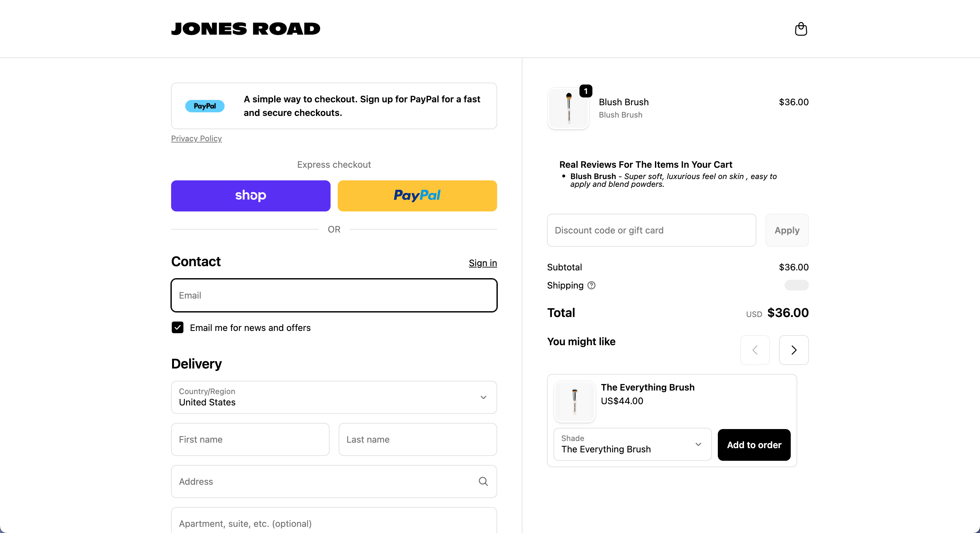
Task: Checkout using the yellow PayPal button
Action: [417, 195]
